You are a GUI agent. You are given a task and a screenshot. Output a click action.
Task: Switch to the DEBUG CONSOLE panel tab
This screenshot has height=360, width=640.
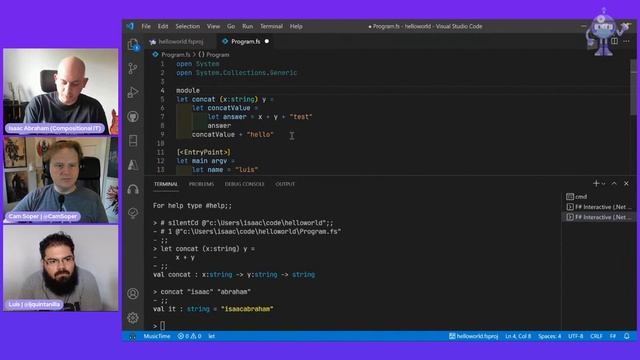pos(244,184)
